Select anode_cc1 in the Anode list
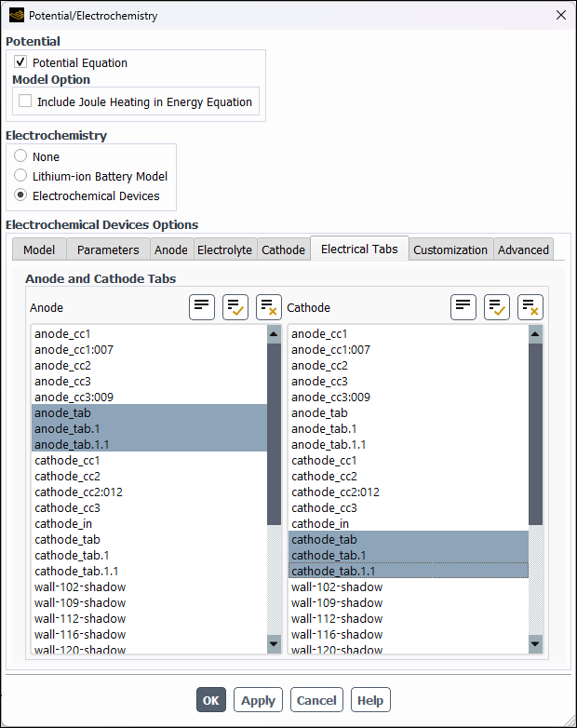577x728 pixels. click(149, 334)
